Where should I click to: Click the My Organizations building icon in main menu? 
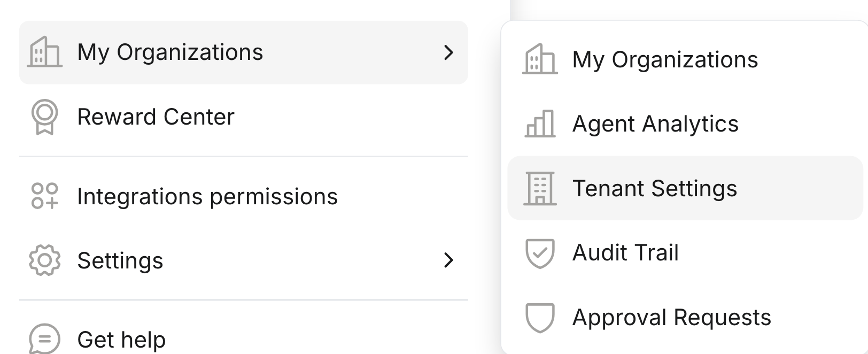click(x=45, y=52)
